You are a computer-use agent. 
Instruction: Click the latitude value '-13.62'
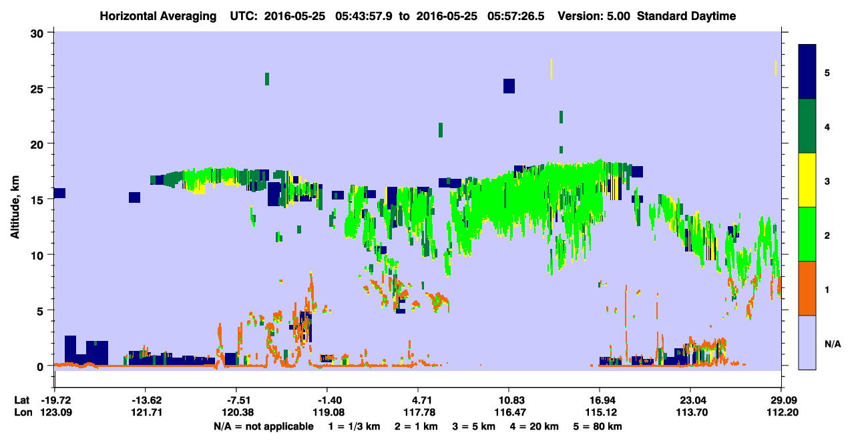146,400
